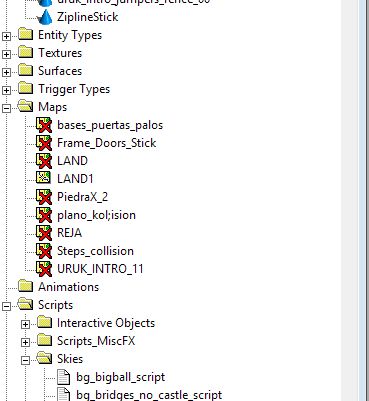Select the REJA map name
This screenshot has width=369, height=401.
[x=69, y=233]
